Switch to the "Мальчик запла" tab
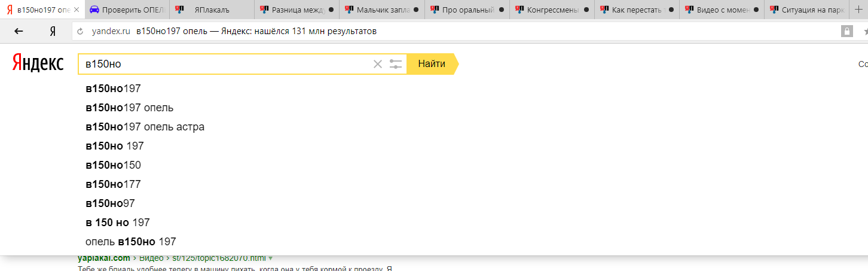868x271 pixels. tap(382, 10)
